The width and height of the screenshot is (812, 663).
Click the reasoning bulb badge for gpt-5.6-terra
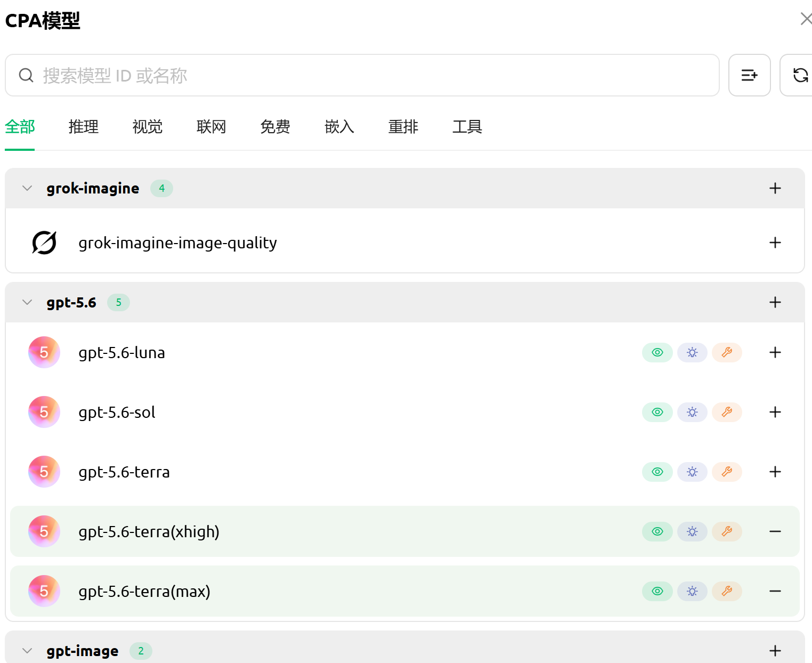tap(692, 472)
